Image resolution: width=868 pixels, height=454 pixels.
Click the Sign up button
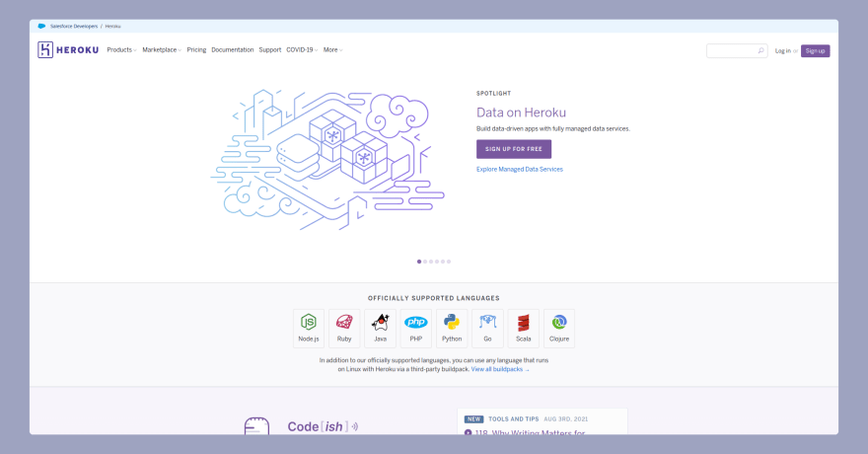(815, 51)
